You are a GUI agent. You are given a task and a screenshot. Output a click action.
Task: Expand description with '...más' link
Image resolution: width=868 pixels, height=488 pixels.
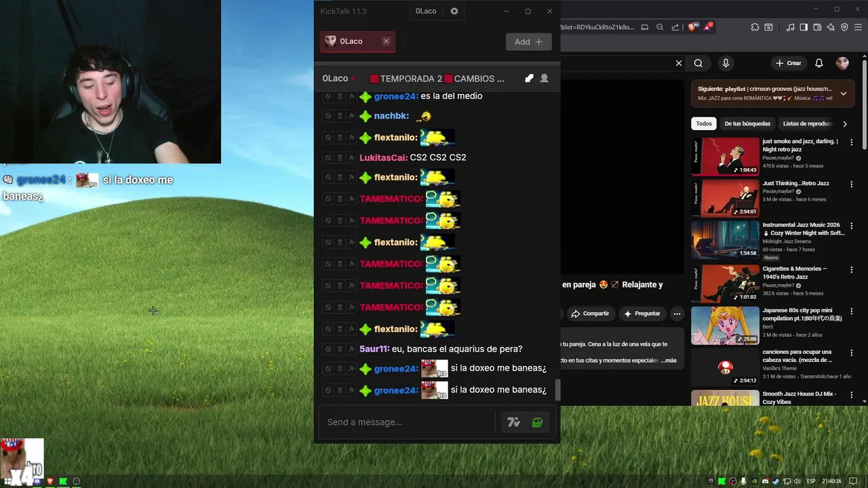coord(668,361)
